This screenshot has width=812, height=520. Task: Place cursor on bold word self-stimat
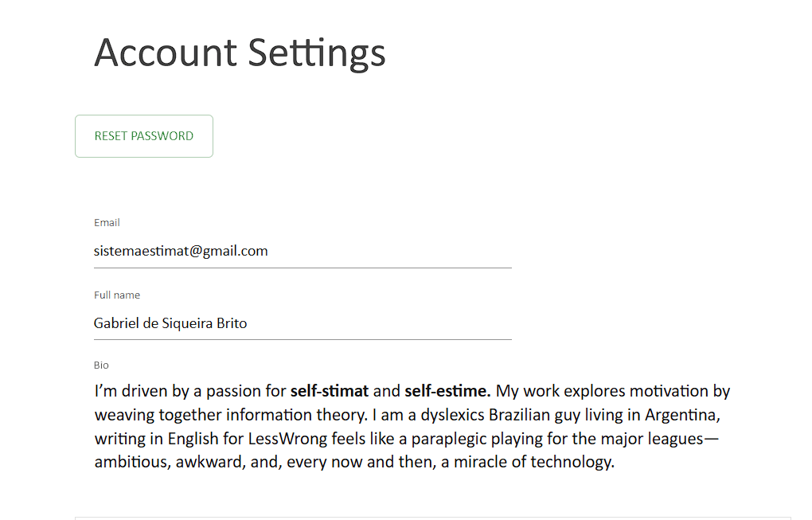coord(330,391)
